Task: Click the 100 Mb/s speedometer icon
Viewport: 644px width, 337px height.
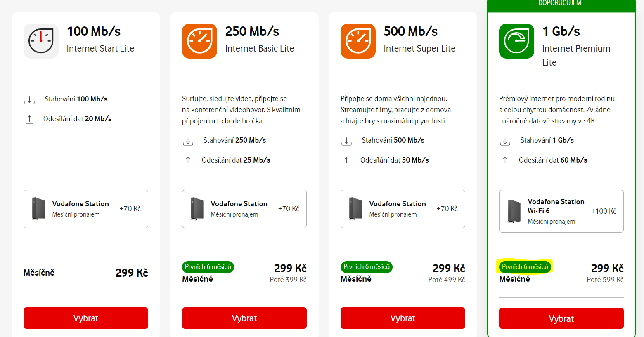Action: [41, 41]
